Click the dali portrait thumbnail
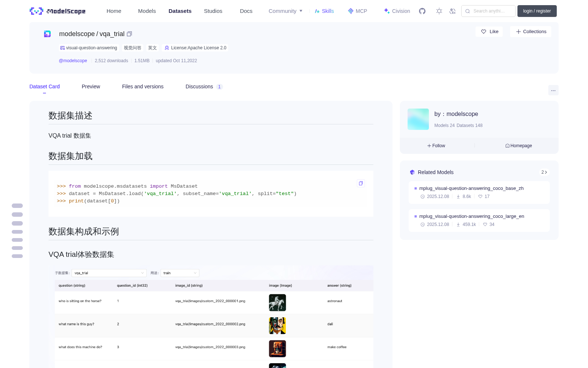This screenshot has width=588, height=368. click(277, 326)
